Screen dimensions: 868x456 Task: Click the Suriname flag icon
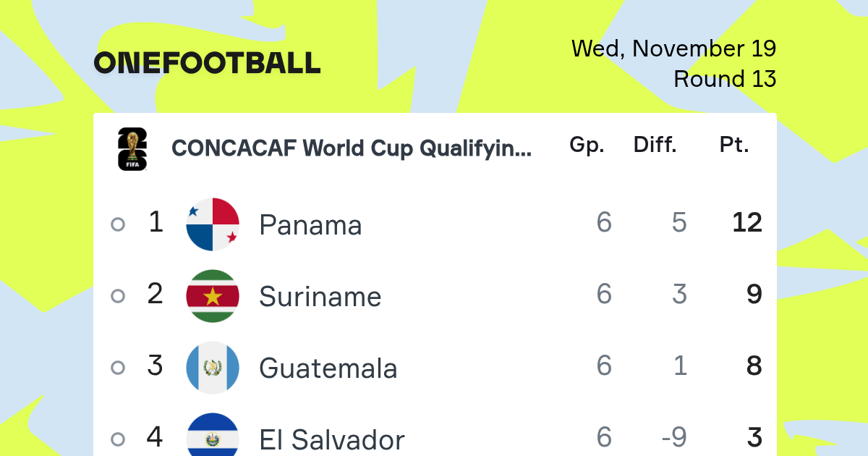tap(213, 296)
